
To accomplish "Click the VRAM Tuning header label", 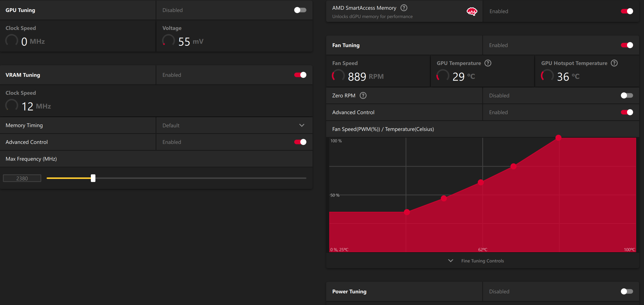I will pyautogui.click(x=23, y=75).
